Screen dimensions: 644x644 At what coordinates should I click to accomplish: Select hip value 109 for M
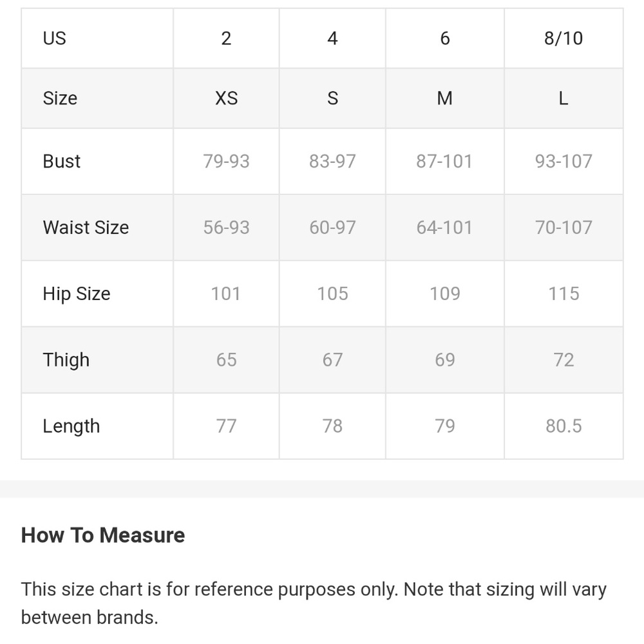point(444,294)
